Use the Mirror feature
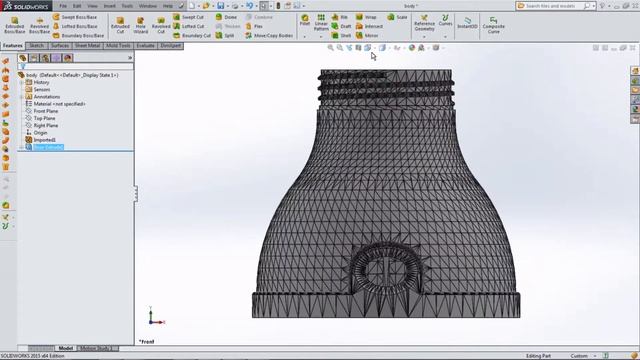The width and height of the screenshot is (640, 360). pos(367,36)
